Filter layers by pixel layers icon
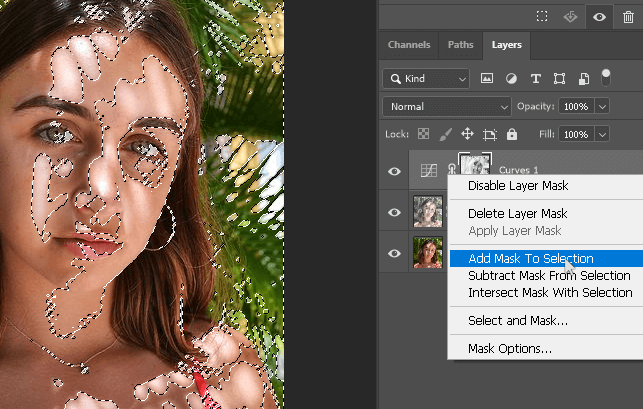 [487, 78]
